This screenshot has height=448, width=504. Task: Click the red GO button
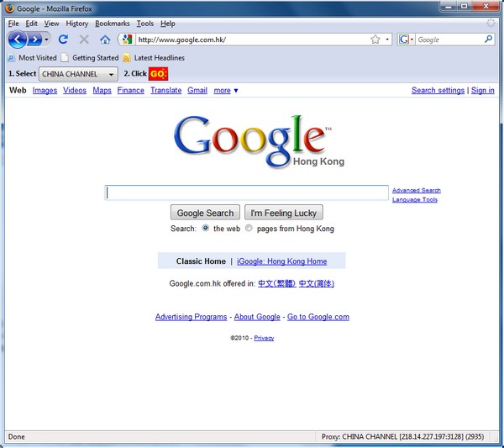point(158,74)
